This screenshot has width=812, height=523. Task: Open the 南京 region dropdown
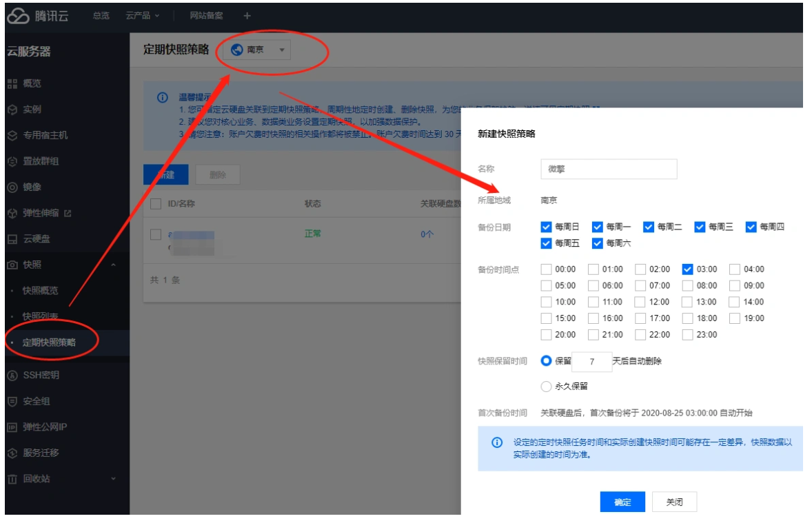coord(257,50)
